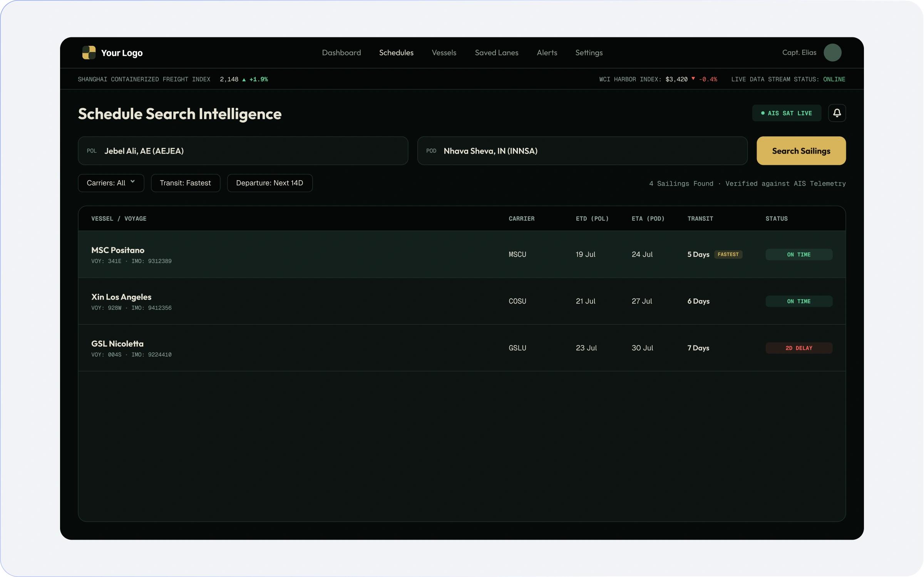924x577 pixels.
Task: Click carrier code MSCU
Action: 517,254
